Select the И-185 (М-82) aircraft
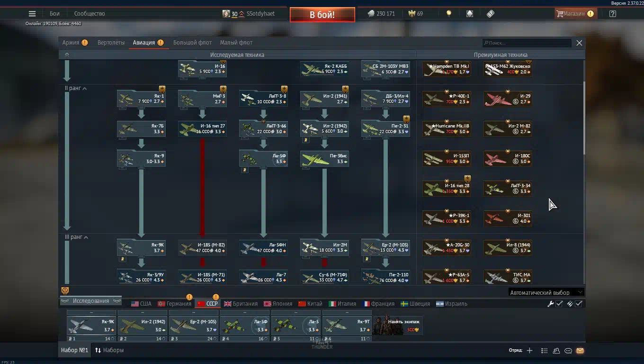The height and width of the screenshot is (364, 644). (202, 247)
